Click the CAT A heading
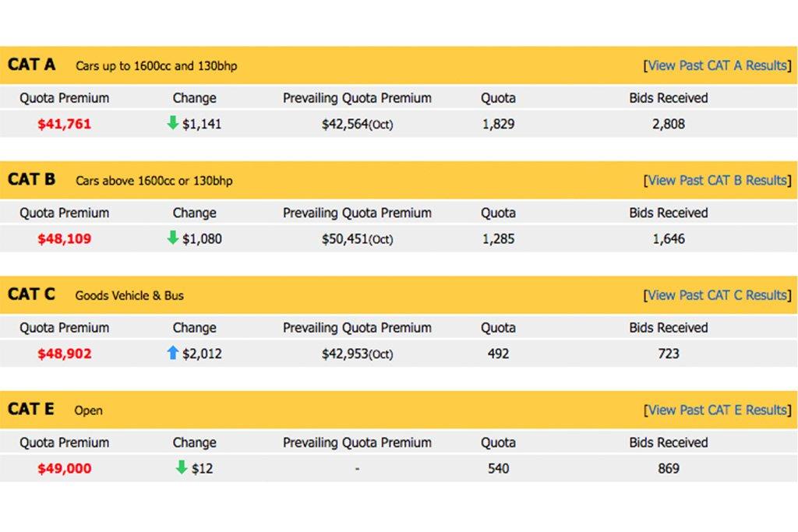 [31, 65]
